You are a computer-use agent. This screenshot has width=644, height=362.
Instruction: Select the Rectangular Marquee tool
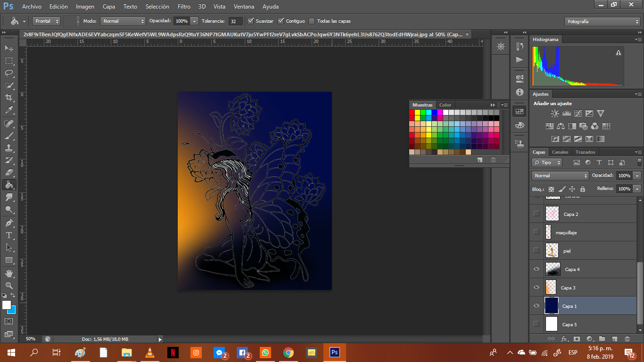point(9,61)
